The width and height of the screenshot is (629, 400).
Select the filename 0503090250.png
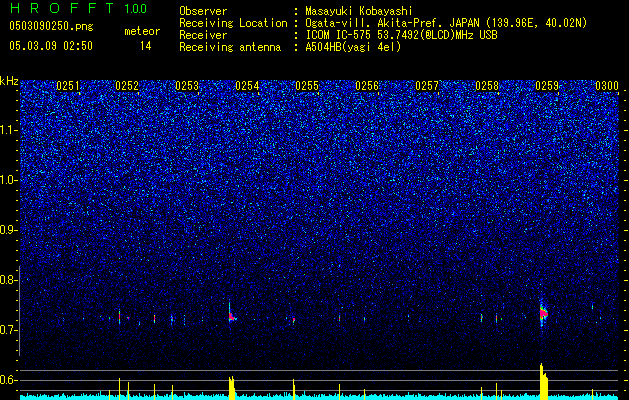(x=51, y=26)
